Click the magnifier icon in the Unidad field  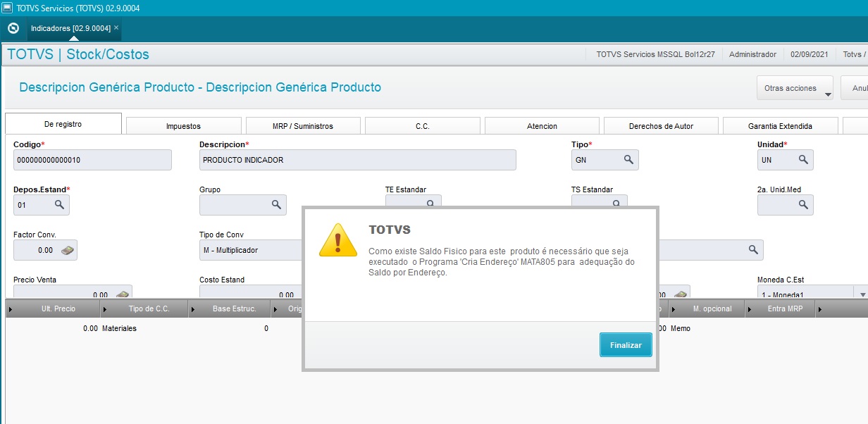803,160
